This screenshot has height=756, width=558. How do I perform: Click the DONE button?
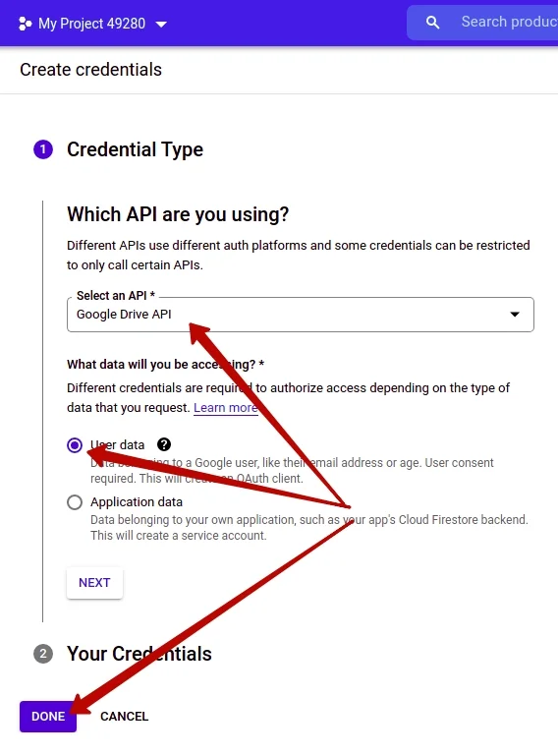coord(48,716)
